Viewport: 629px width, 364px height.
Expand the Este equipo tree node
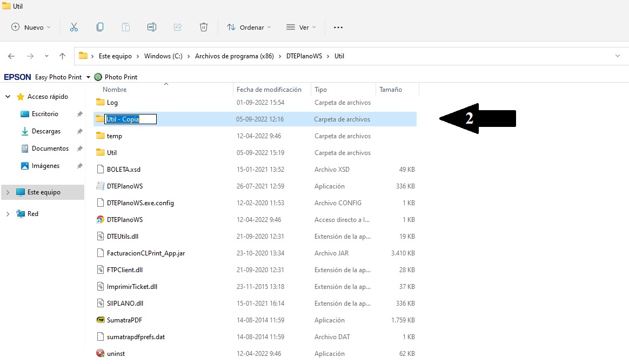point(8,192)
